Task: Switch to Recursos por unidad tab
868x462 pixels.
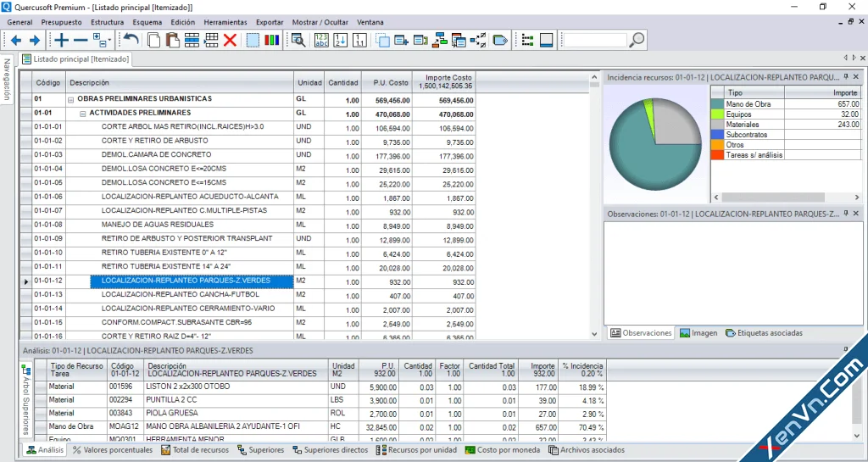Action: 416,450
